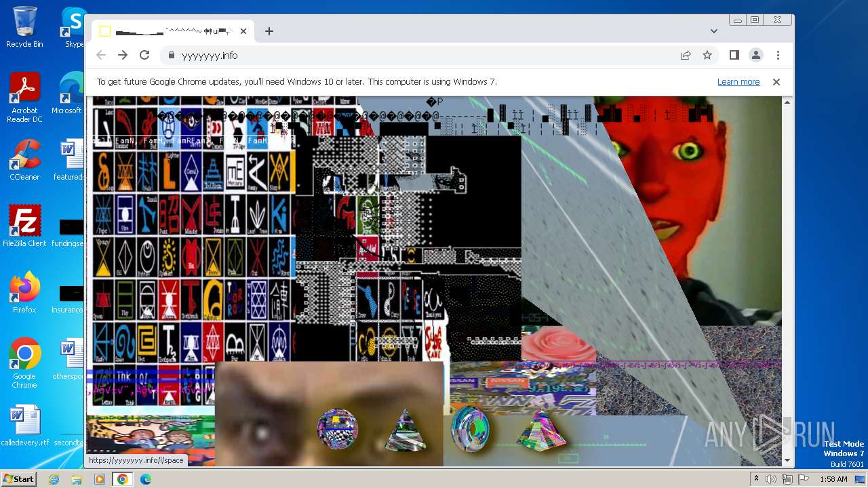
Task: Open the Windows Start menu
Action: coord(18,479)
